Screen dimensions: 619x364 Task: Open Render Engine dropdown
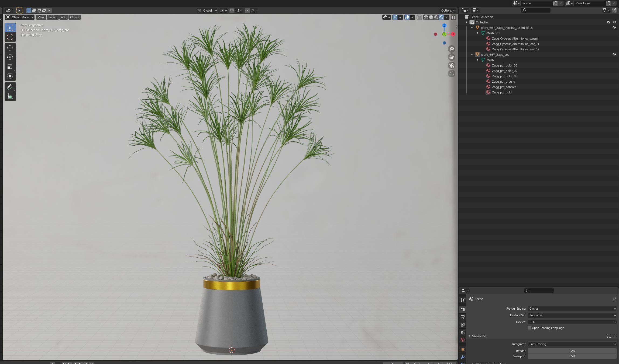pos(572,309)
